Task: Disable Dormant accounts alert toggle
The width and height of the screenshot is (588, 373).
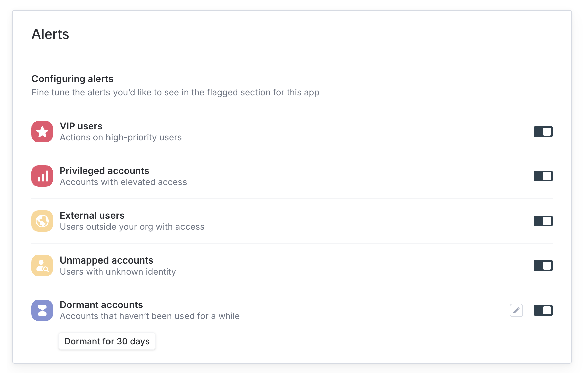Action: [543, 310]
